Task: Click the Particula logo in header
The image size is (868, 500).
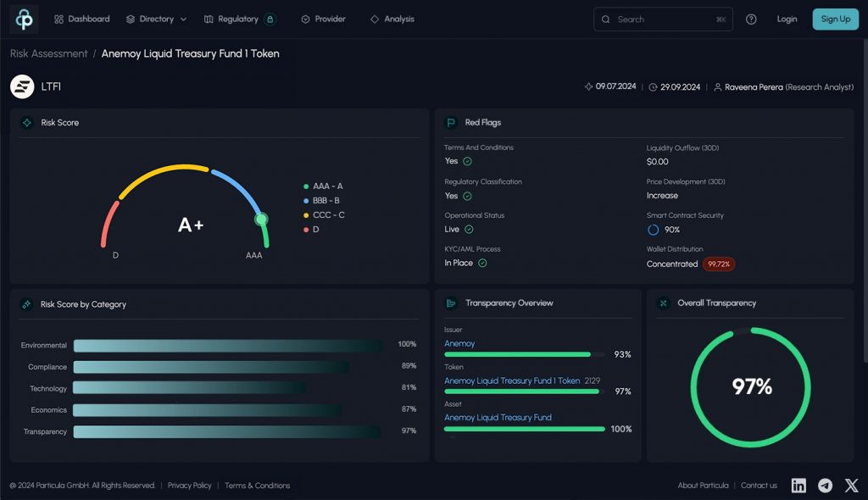Action: point(24,19)
